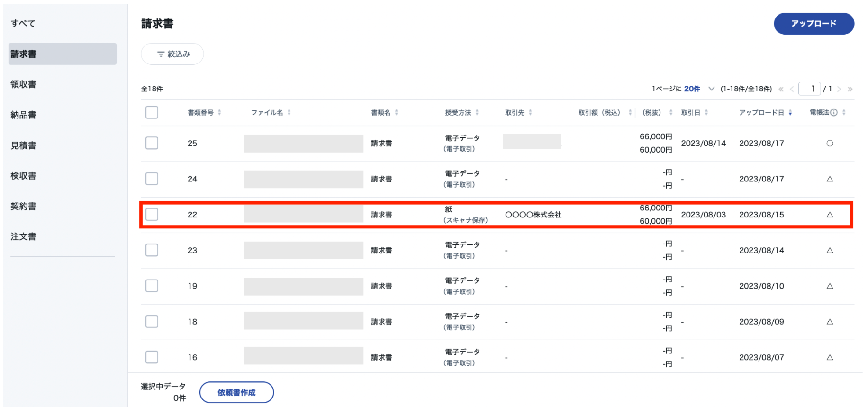Viewport: 868px width, 407px height.
Task: Click the アップロード button
Action: (x=814, y=24)
